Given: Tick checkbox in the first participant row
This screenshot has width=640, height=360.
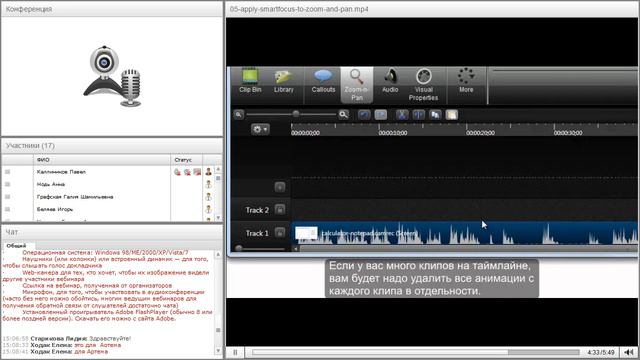Looking at the screenshot, I should click(x=7, y=172).
